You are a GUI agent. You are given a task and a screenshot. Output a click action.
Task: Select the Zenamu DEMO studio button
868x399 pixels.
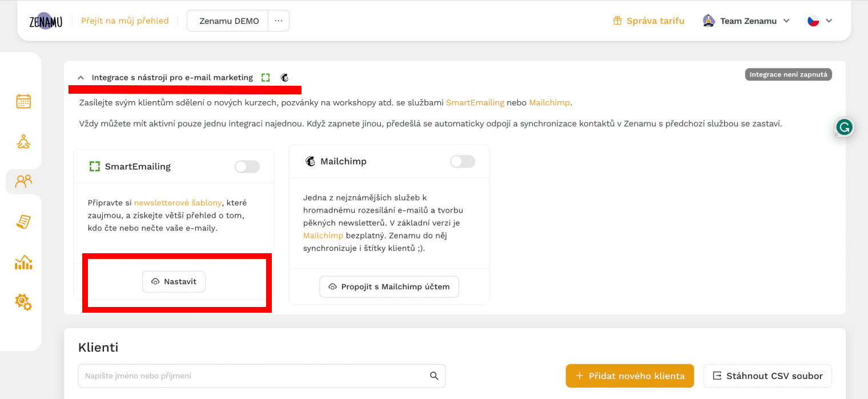coord(228,21)
